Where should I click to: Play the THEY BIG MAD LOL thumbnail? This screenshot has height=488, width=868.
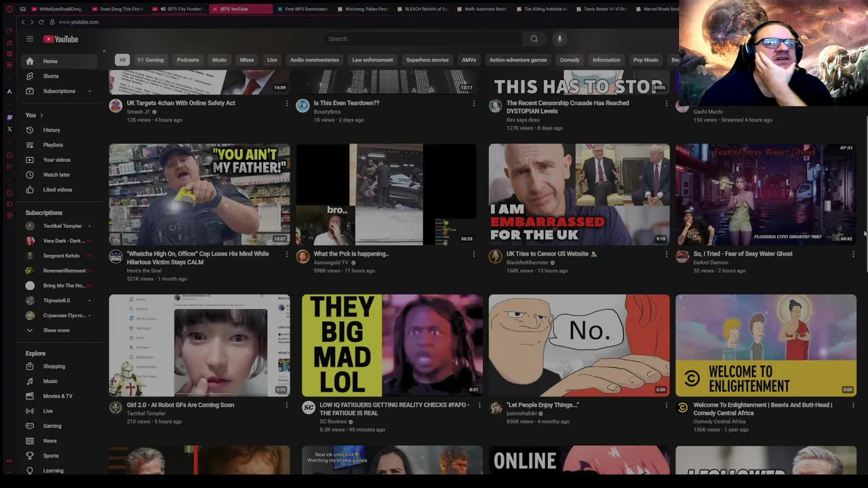tap(392, 346)
